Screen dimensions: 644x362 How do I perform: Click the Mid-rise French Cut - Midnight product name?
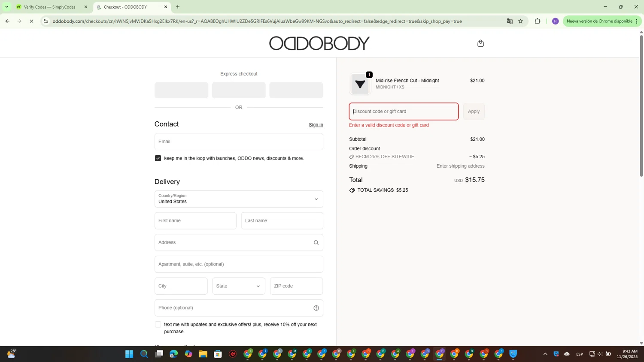tap(407, 81)
